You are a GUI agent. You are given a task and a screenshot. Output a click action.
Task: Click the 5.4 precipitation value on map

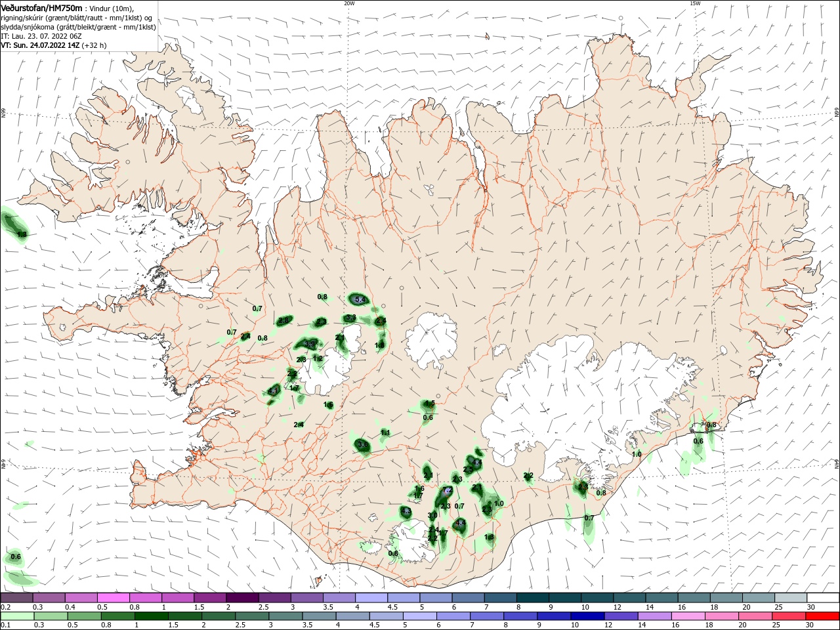[x=359, y=300]
